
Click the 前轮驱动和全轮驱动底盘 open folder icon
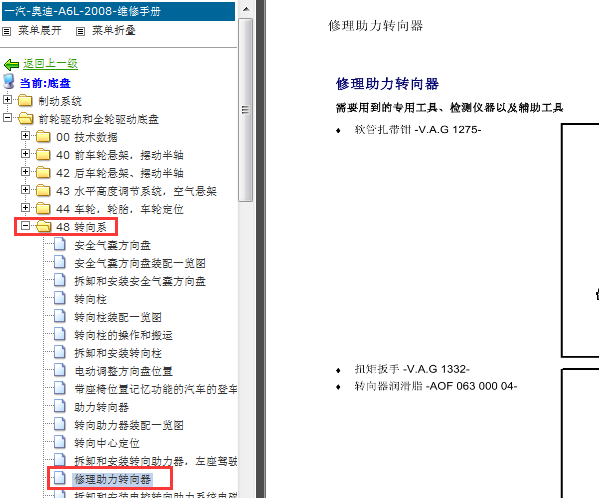pos(26,118)
